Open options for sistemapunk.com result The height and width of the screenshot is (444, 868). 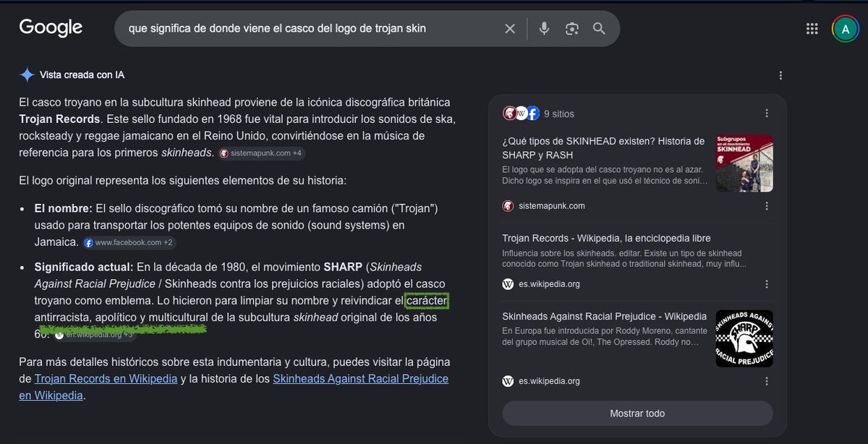(x=767, y=206)
